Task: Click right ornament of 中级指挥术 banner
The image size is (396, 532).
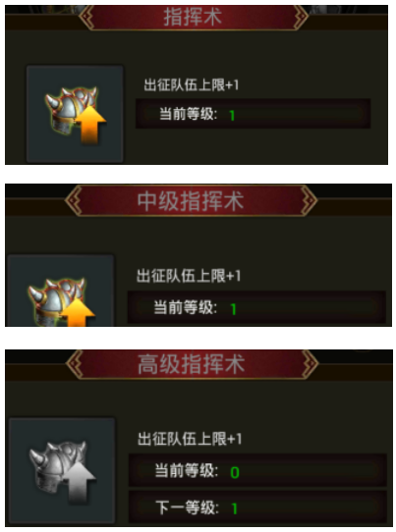Action: (309, 200)
